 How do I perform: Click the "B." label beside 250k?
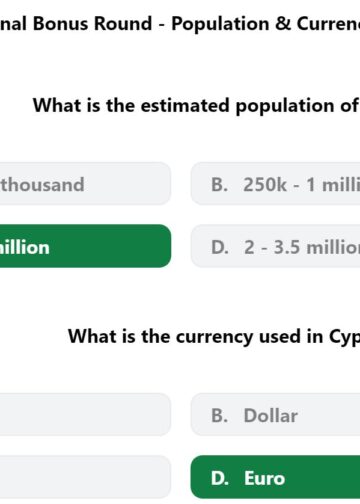pyautogui.click(x=219, y=184)
